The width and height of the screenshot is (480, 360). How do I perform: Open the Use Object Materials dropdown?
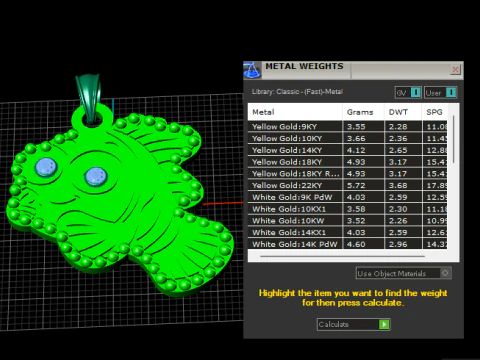[x=404, y=273]
